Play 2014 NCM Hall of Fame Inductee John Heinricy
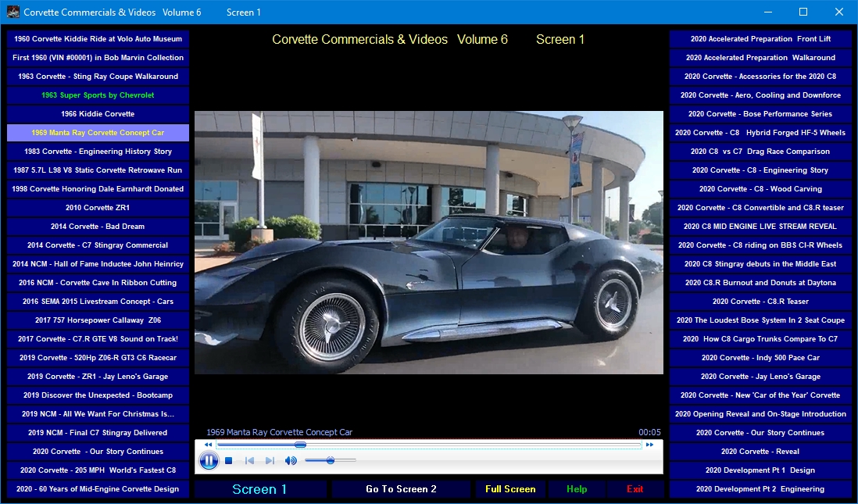Image resolution: width=858 pixels, height=504 pixels. (98, 264)
